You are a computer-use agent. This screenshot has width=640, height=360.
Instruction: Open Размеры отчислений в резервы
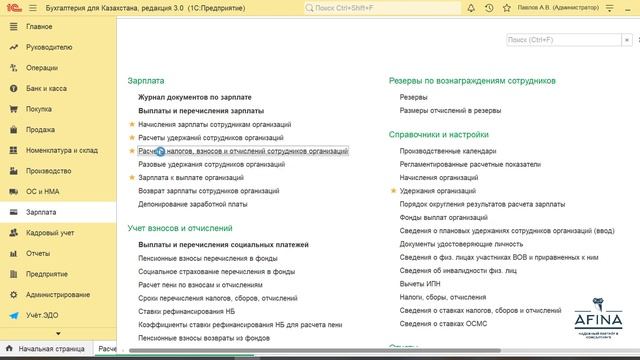[x=450, y=110]
